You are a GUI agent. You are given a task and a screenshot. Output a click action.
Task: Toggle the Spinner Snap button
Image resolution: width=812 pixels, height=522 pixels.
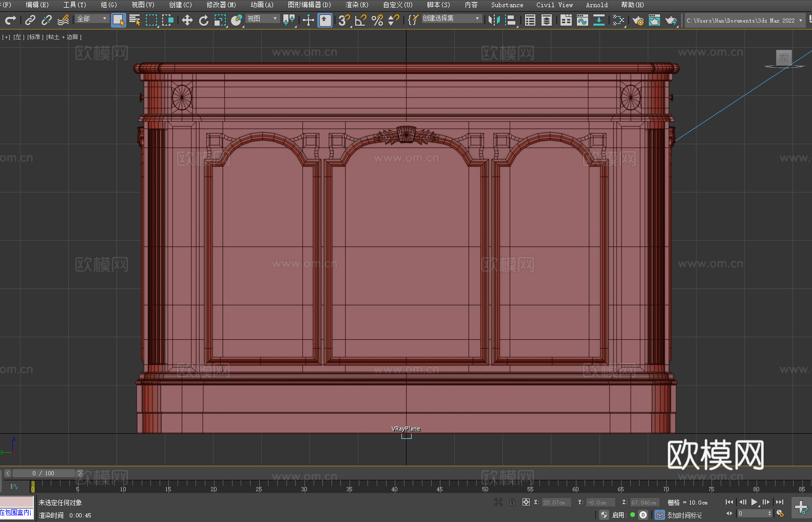coord(394,20)
